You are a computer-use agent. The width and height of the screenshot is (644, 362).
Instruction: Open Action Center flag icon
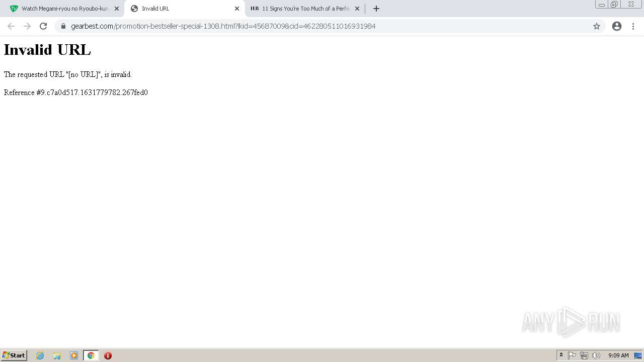(x=572, y=355)
